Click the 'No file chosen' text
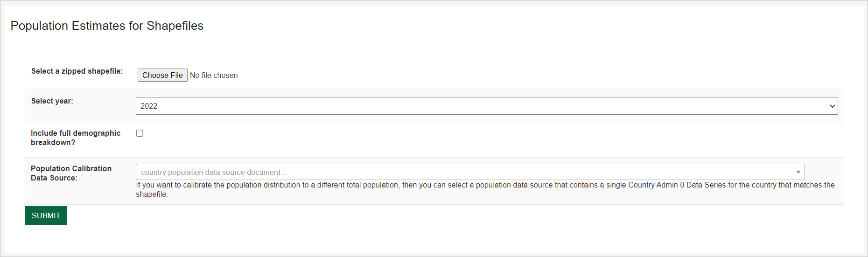The width and height of the screenshot is (868, 257). [x=214, y=75]
